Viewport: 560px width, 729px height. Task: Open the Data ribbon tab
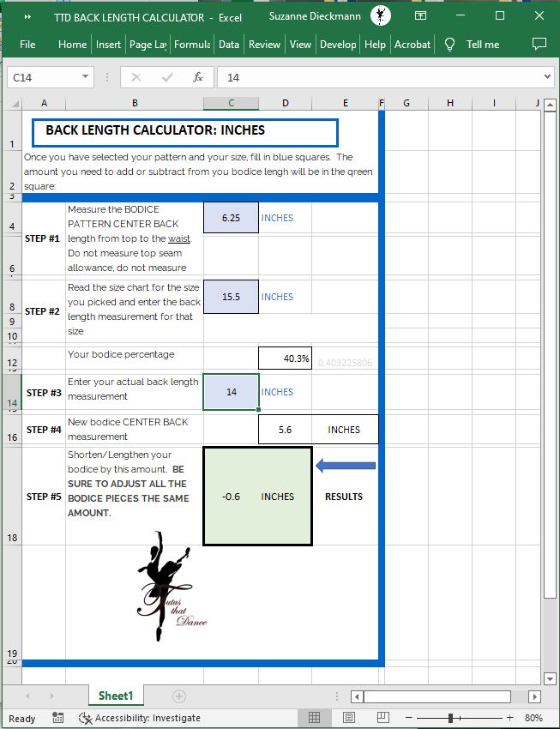[228, 45]
